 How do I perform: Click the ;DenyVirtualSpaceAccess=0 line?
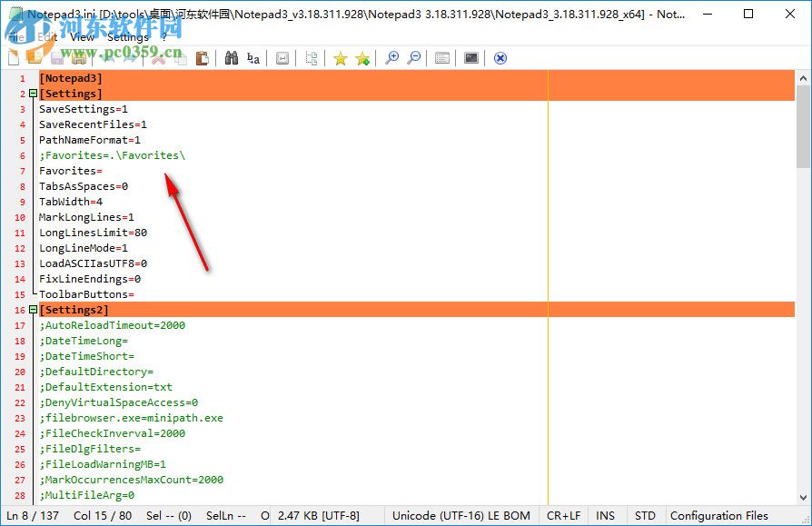[x=119, y=402]
